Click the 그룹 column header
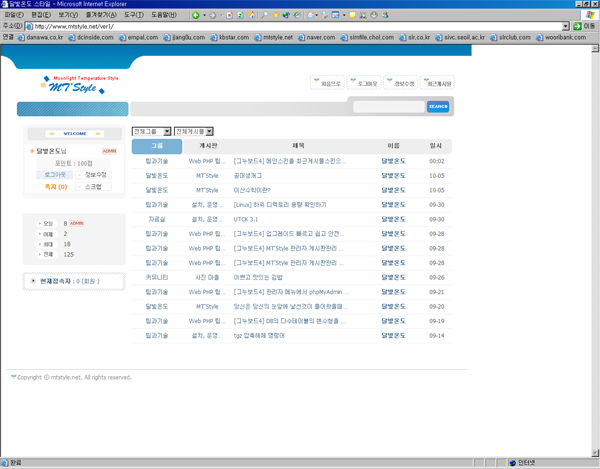 (157, 146)
